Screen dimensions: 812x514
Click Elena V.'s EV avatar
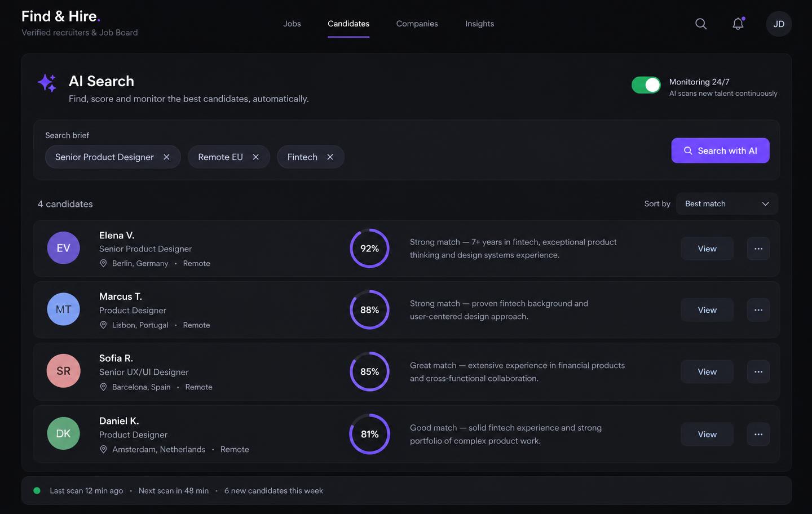click(63, 248)
